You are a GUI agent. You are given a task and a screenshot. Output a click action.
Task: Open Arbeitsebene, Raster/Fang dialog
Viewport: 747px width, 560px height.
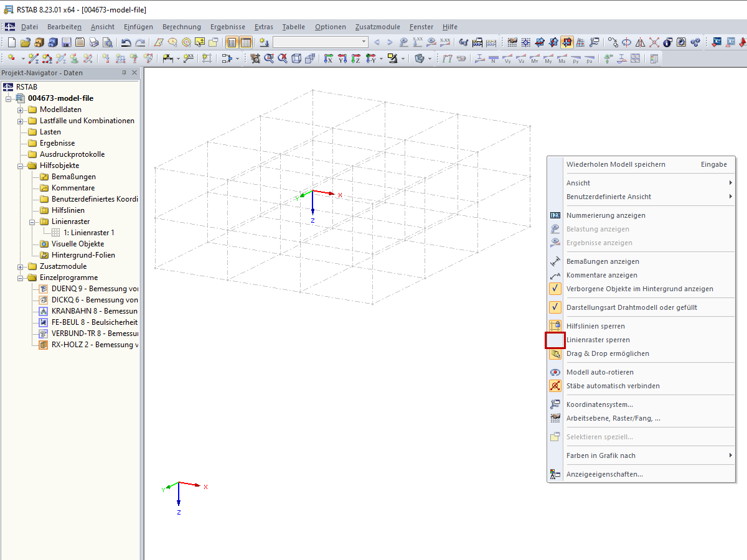click(641, 418)
